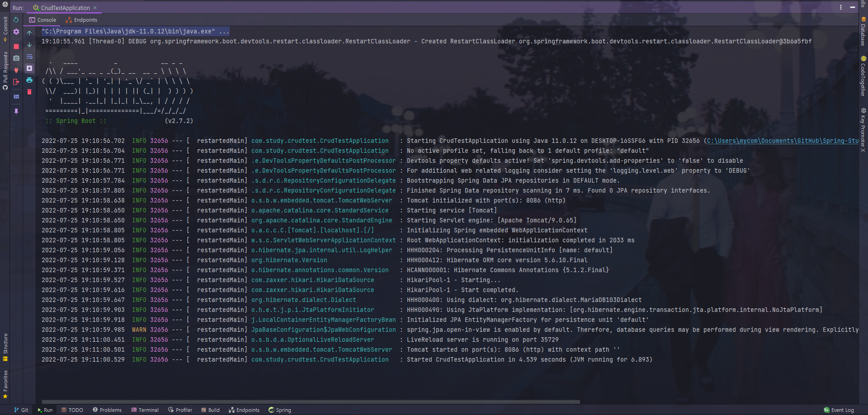868x415 pixels.
Task: Follow the C:\Users\mycom\Documents\GitHub path link
Action: coord(783,141)
